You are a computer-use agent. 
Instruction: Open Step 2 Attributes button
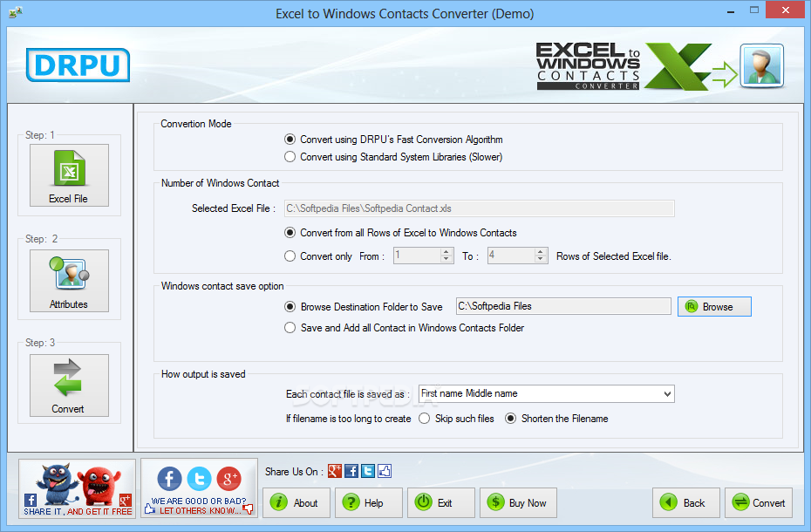[x=69, y=281]
